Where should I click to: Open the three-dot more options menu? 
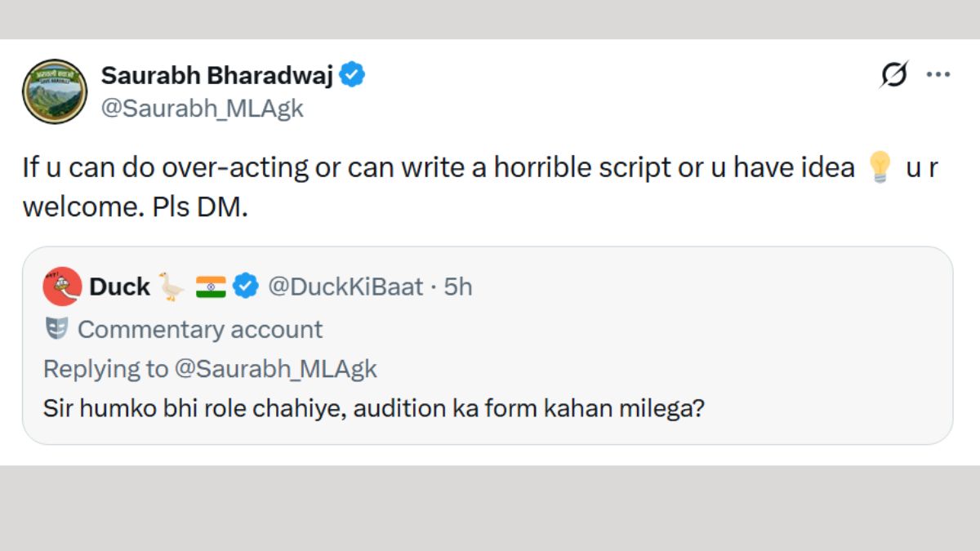938,75
